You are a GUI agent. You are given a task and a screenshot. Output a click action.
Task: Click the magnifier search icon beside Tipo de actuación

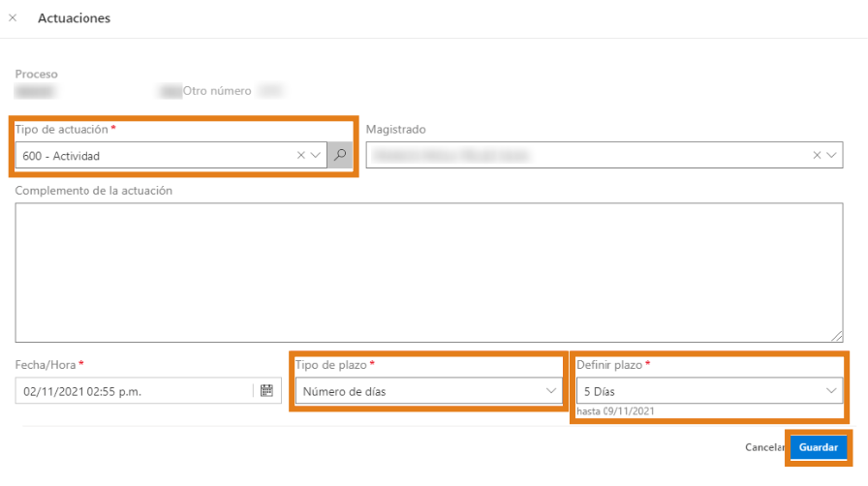340,155
